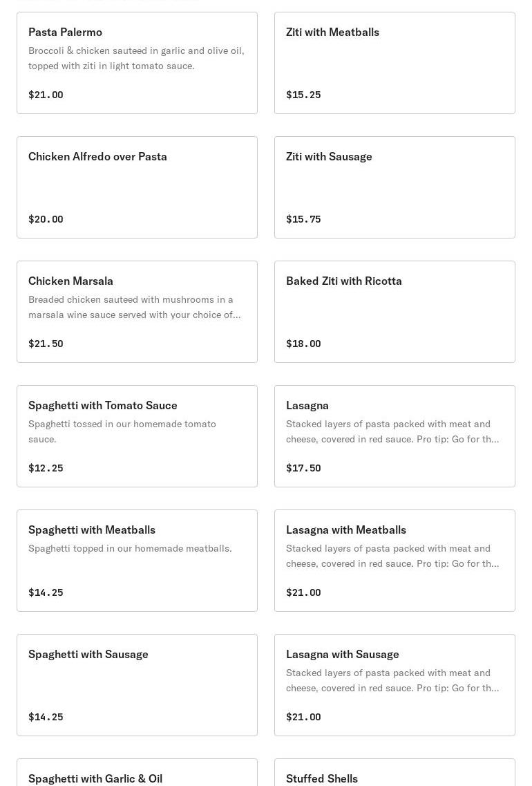Screen dimensions: 532x786
Task: Click the $18.00 Baked Ziti price
Action: click(x=303, y=344)
